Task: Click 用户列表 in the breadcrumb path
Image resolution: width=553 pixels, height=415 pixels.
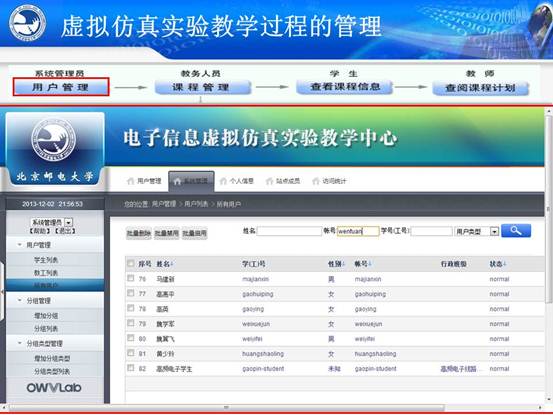Action: (196, 204)
